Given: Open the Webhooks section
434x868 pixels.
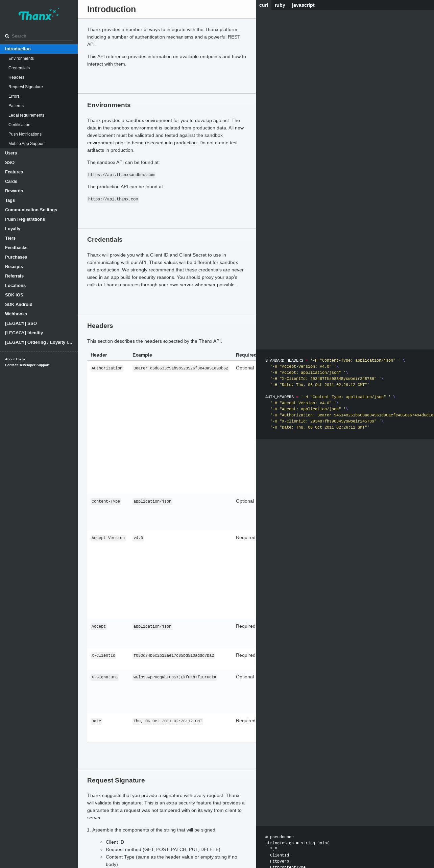Looking at the screenshot, I should 39,314.
